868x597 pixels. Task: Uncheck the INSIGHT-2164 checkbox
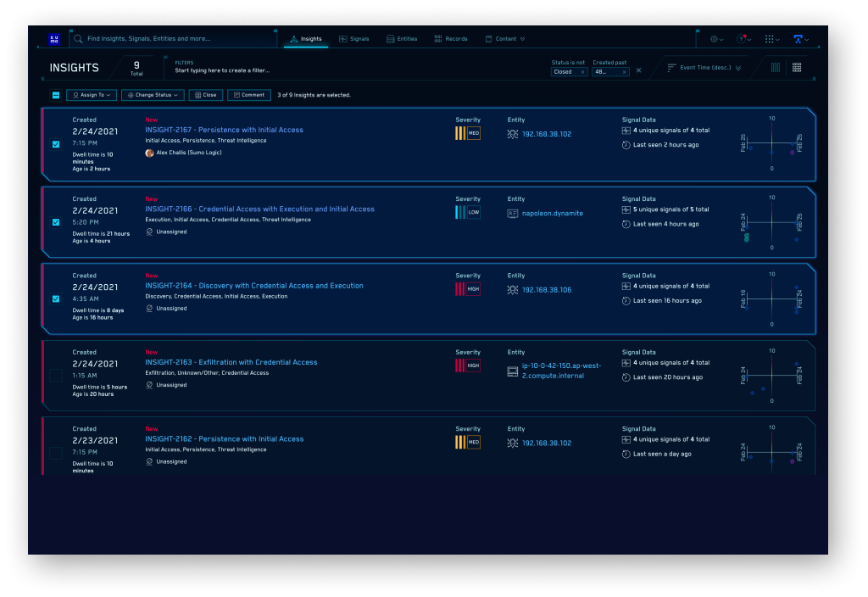(x=56, y=299)
